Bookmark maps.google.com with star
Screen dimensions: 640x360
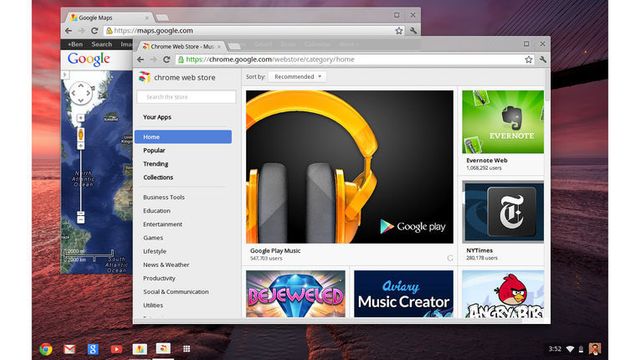pyautogui.click(x=399, y=31)
